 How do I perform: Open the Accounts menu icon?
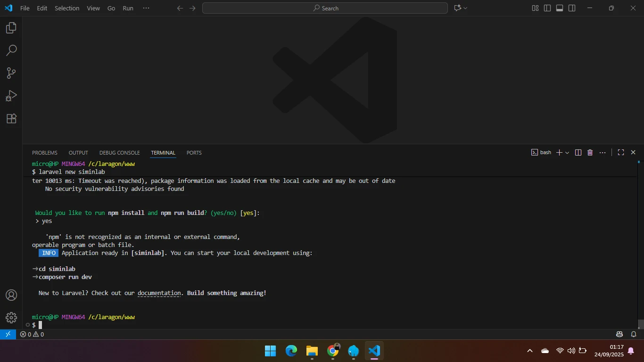(x=11, y=295)
